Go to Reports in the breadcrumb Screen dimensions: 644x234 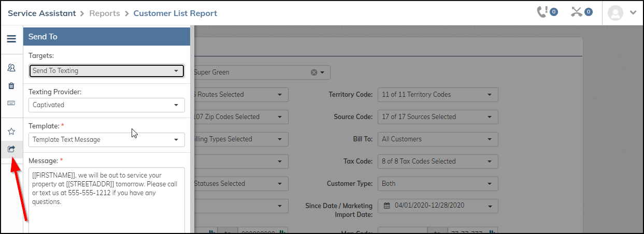coord(104,13)
